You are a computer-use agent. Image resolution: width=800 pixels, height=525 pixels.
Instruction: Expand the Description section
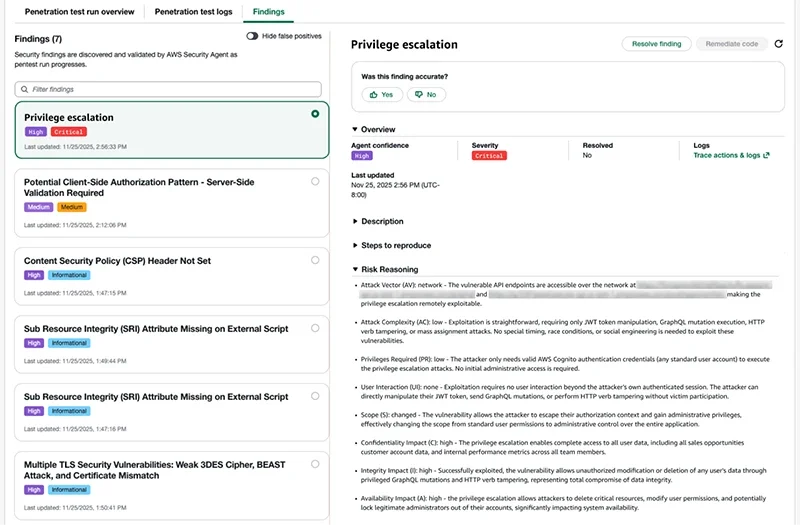382,221
